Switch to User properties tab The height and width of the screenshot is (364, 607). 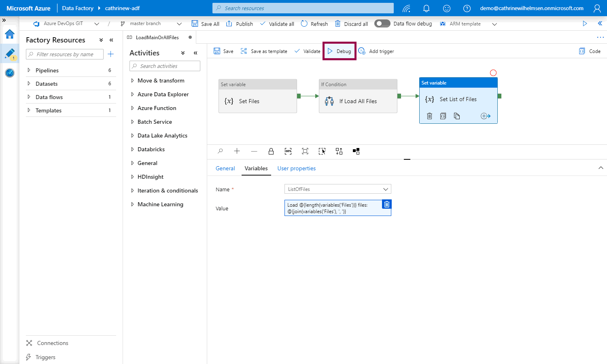click(x=296, y=168)
